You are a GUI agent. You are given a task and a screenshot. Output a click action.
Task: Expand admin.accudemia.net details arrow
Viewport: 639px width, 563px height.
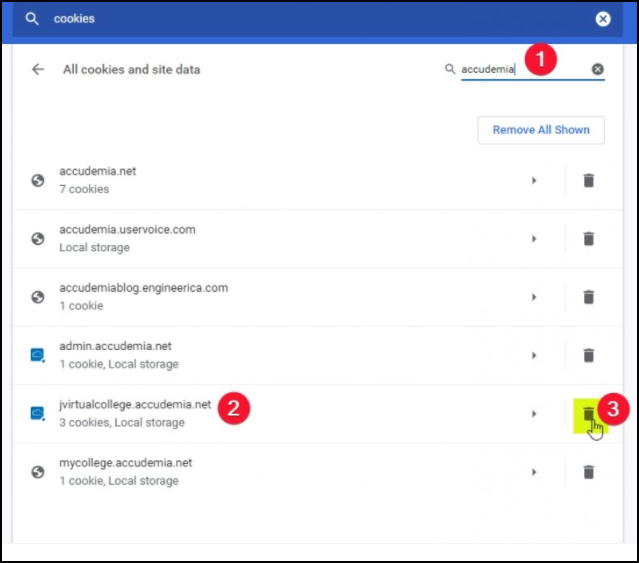(534, 355)
